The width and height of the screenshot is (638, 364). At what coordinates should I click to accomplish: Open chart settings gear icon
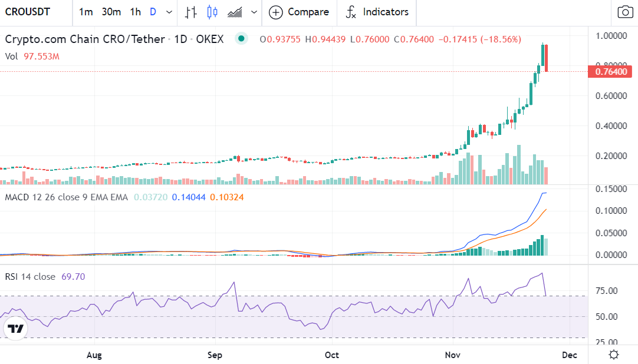pos(614,355)
